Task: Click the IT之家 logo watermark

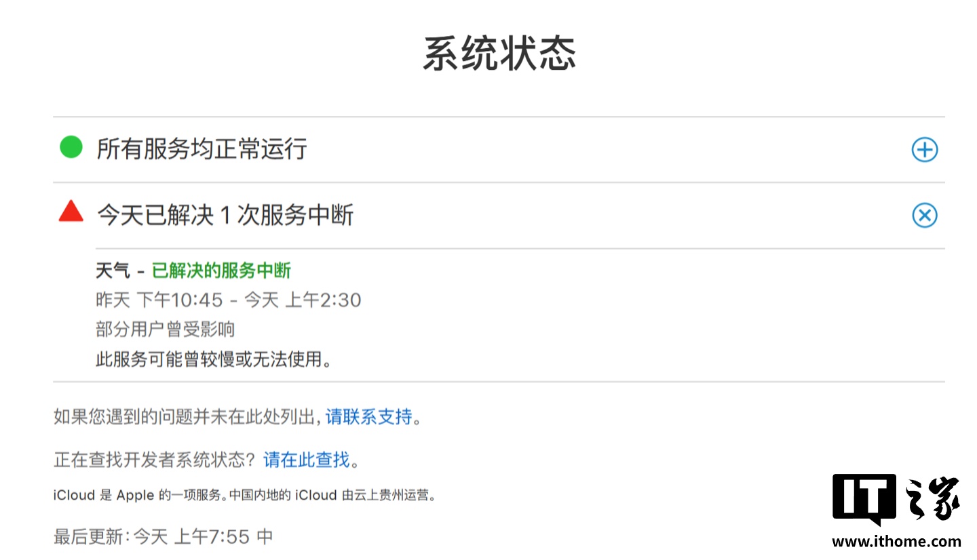Action: click(896, 499)
